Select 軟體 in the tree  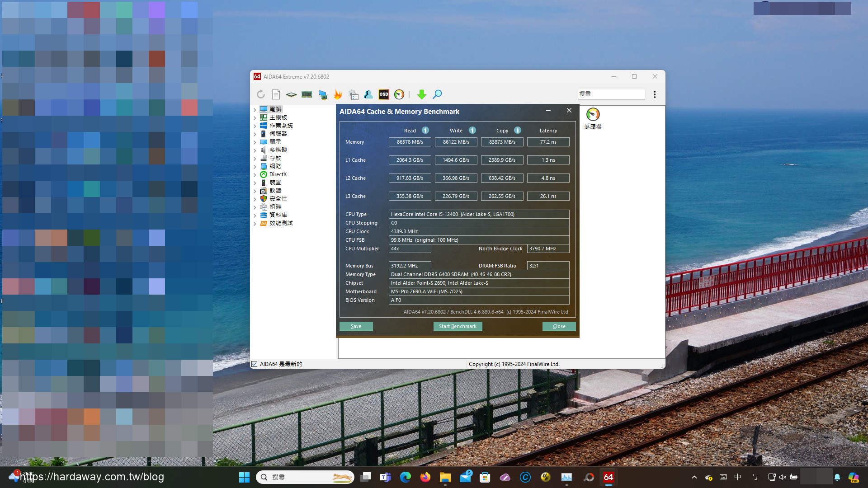[275, 191]
